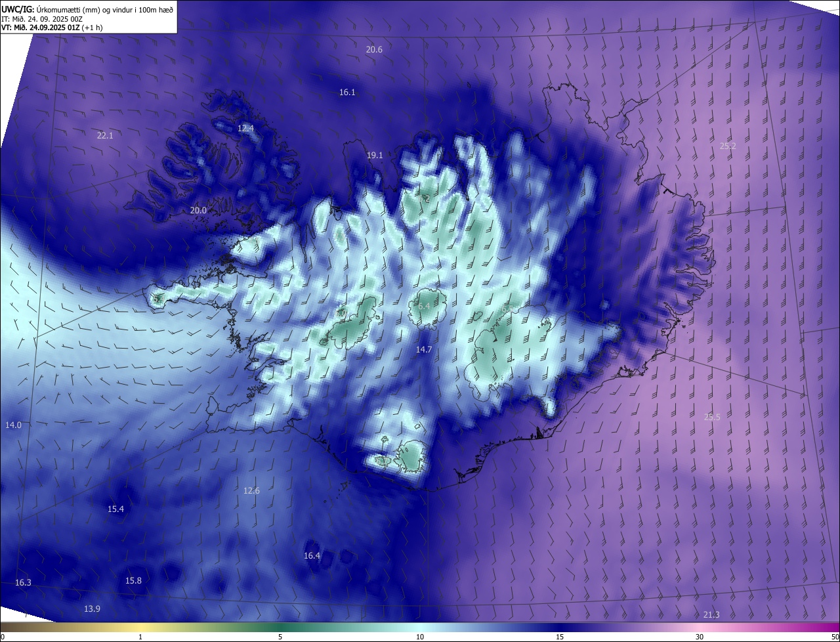Click the 22.1 value on the map
Viewport: 840px width, 642px height.
(105, 136)
